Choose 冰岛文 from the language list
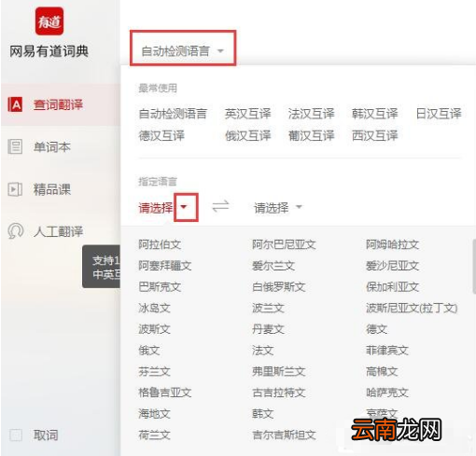 [154, 308]
